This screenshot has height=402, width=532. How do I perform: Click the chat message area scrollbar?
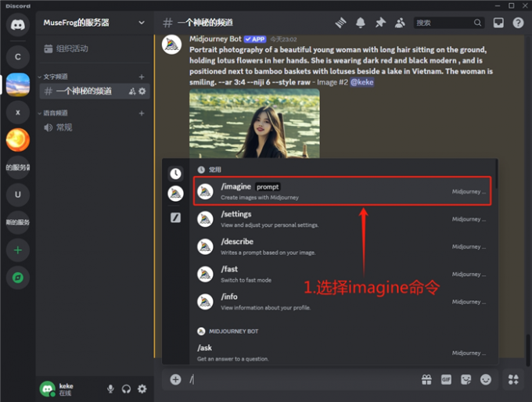(527, 350)
